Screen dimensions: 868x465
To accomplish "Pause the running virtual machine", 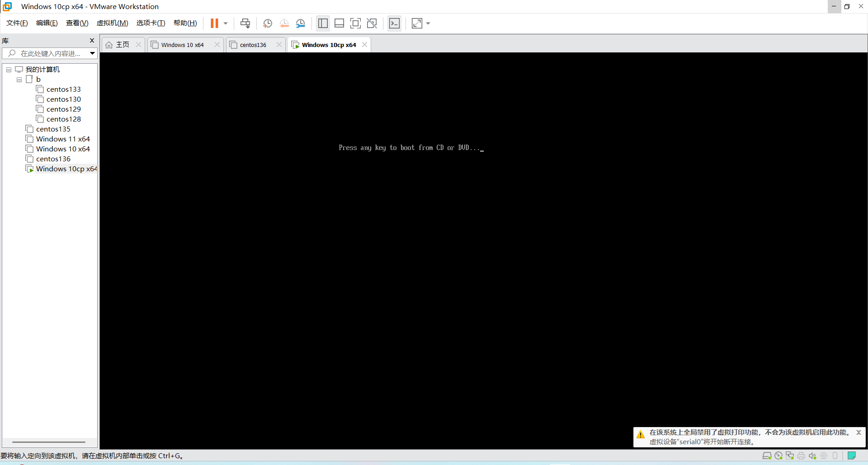I will pos(214,23).
